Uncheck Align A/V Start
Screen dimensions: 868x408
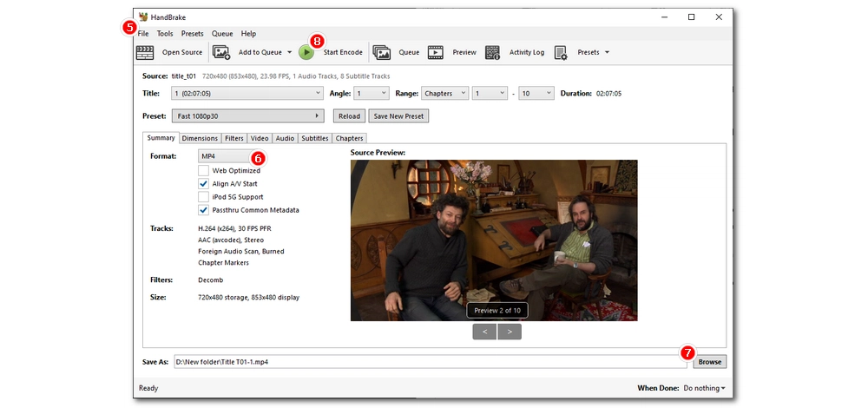pyautogui.click(x=203, y=184)
